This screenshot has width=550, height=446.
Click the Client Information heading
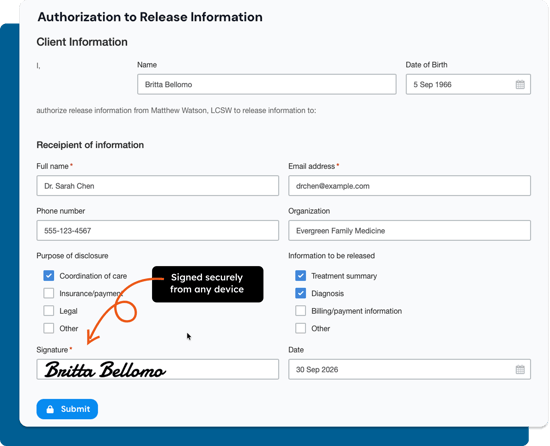tap(82, 42)
